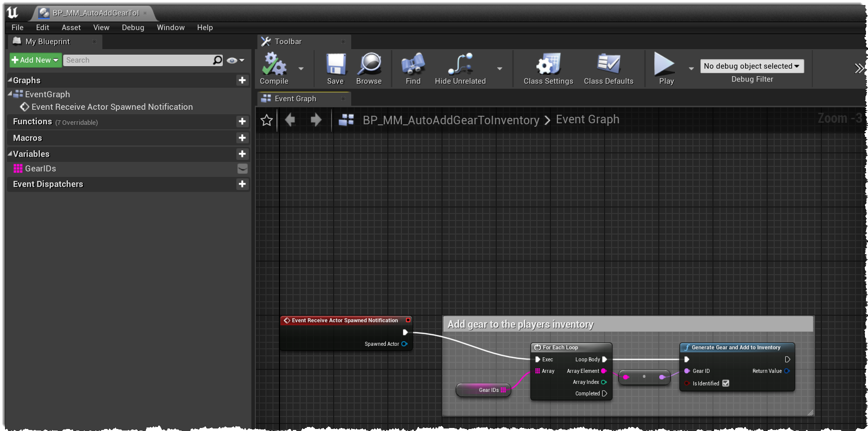Bookmark graph with the star icon
The image size is (868, 431).
pos(267,120)
